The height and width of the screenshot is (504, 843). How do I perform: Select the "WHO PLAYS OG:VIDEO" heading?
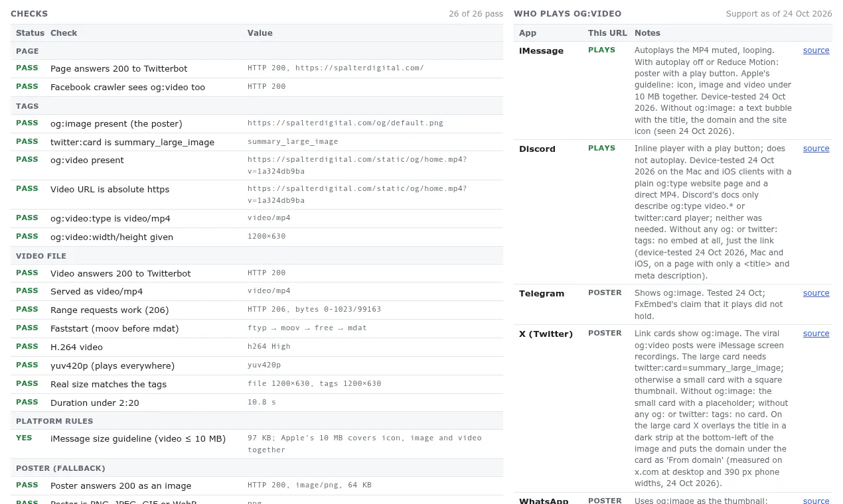point(568,14)
